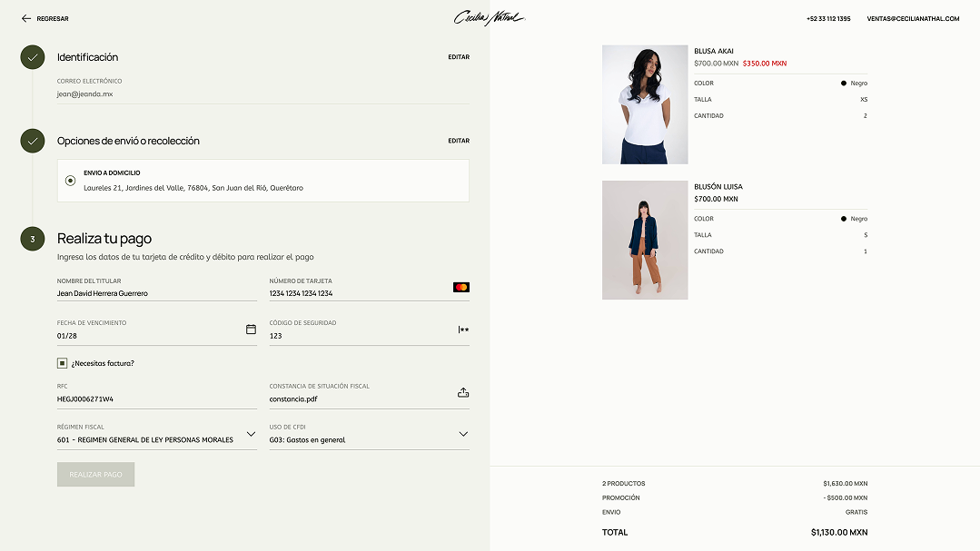Expand the Régimen Fiscal dropdown
Image resolution: width=980 pixels, height=551 pixels.
[251, 434]
